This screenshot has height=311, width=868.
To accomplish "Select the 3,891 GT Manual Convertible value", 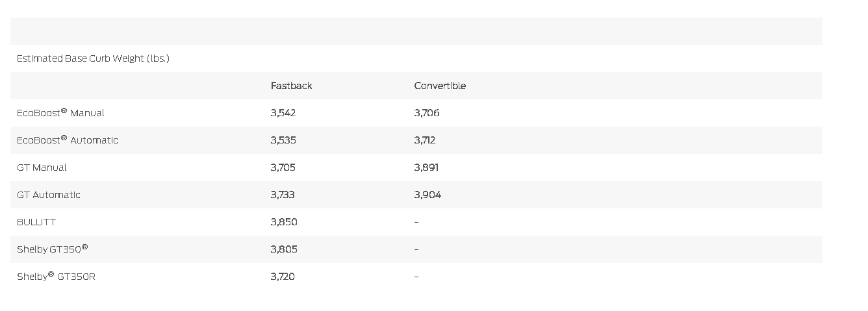I will (426, 168).
